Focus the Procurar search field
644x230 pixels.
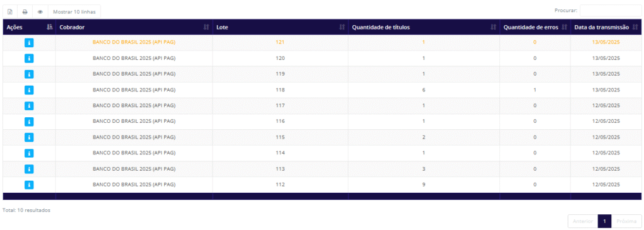point(610,11)
